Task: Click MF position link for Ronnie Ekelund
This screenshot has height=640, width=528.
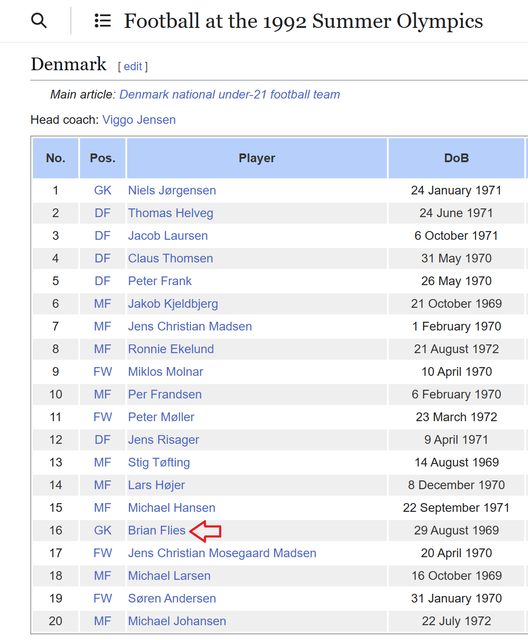Action: (x=102, y=349)
